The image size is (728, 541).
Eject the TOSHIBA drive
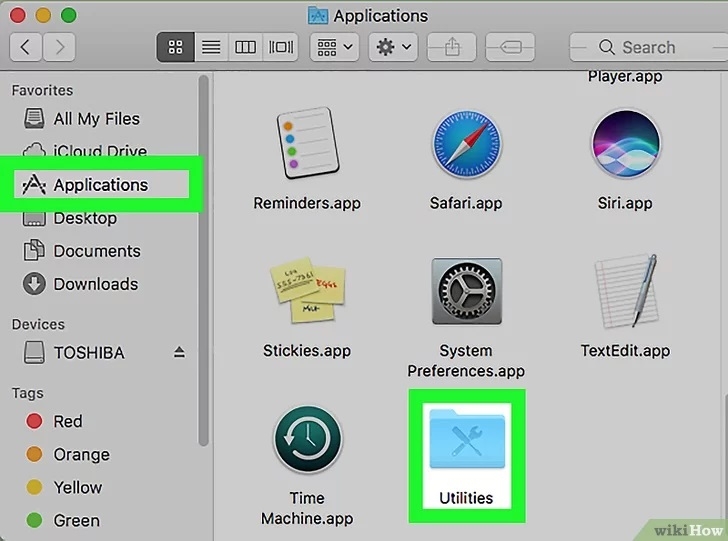(x=180, y=352)
